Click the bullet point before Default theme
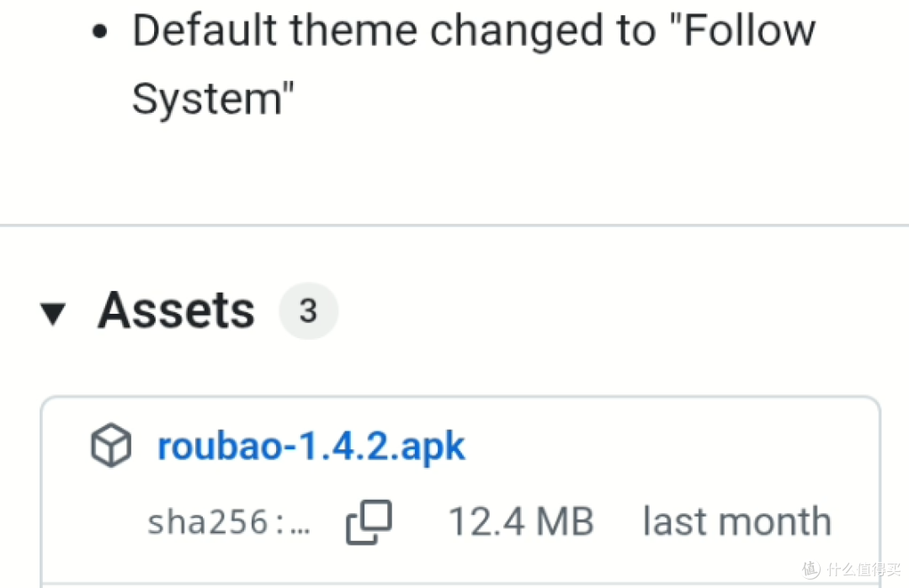Viewport: 909px width, 588px height. (x=99, y=31)
